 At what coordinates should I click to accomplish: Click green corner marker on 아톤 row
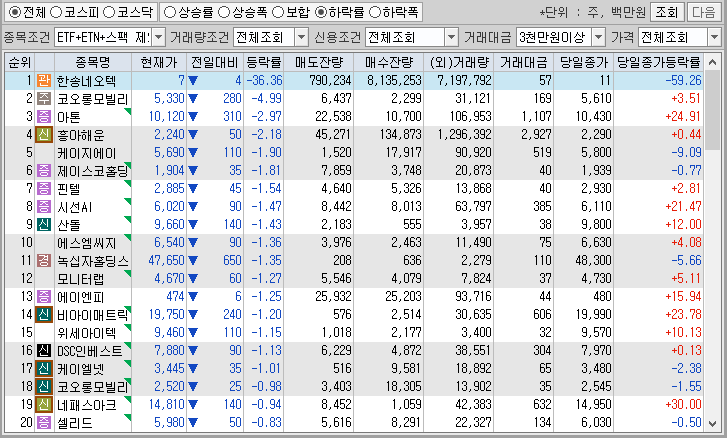[x=128, y=111]
